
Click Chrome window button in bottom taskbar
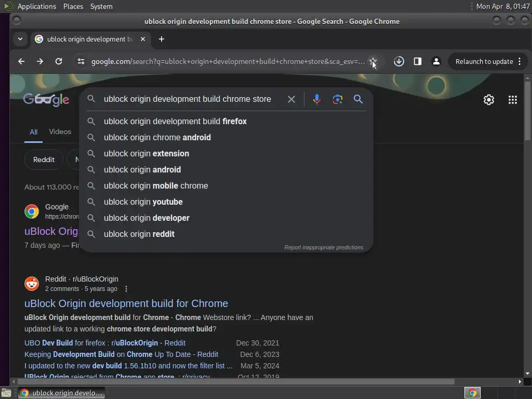pyautogui.click(x=61, y=393)
